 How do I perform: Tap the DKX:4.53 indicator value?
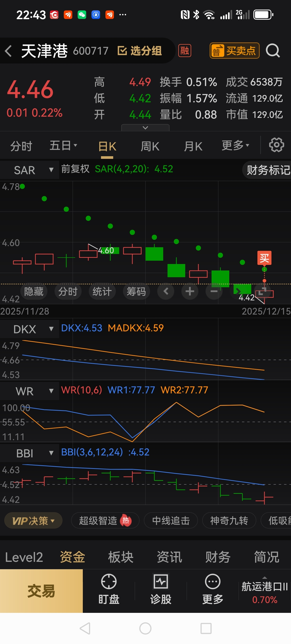click(x=82, y=328)
